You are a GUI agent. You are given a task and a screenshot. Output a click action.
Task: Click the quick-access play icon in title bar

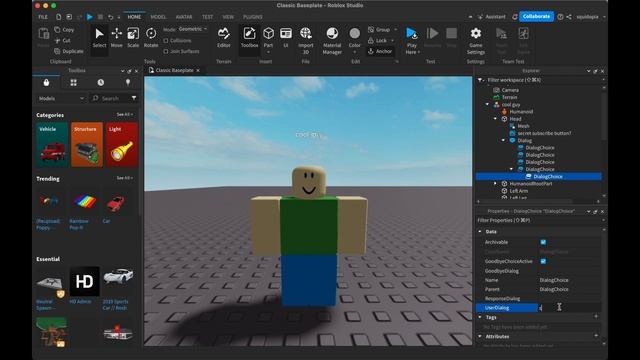(89, 17)
